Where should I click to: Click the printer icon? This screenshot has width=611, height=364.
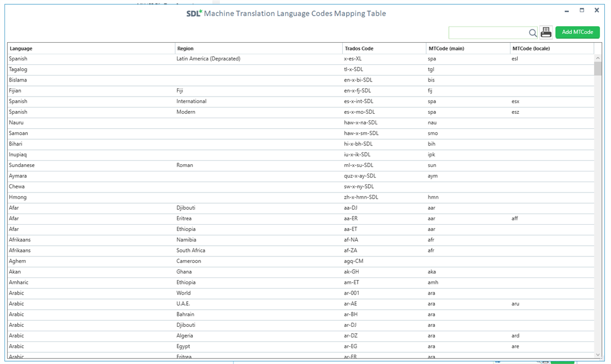point(546,32)
